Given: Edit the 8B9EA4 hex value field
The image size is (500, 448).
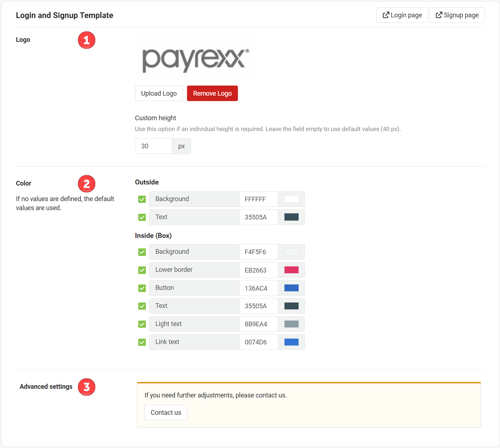Looking at the screenshot, I should (259, 324).
